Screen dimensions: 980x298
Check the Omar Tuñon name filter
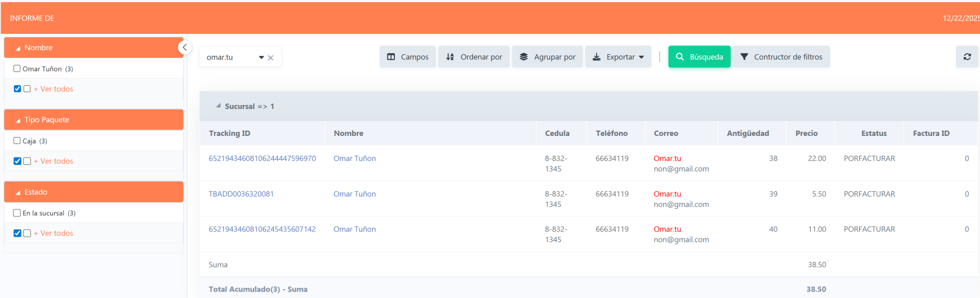tap(17, 69)
